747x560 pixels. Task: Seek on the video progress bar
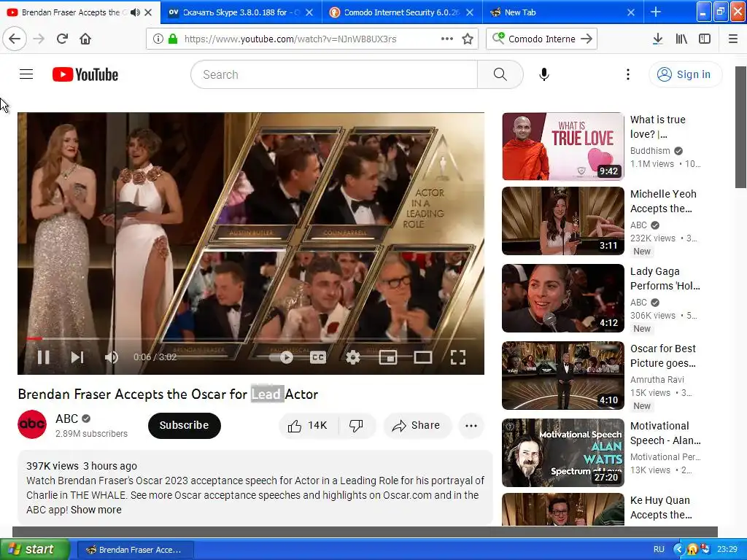[x=251, y=338]
